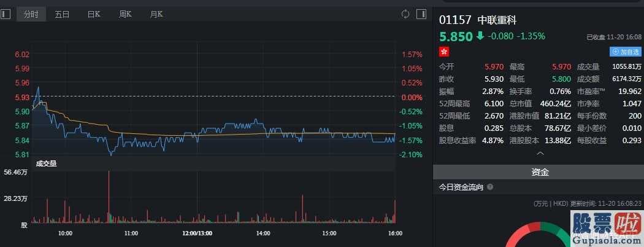
Task: Click the 市净率 value 1.047
Action: [x=632, y=104]
